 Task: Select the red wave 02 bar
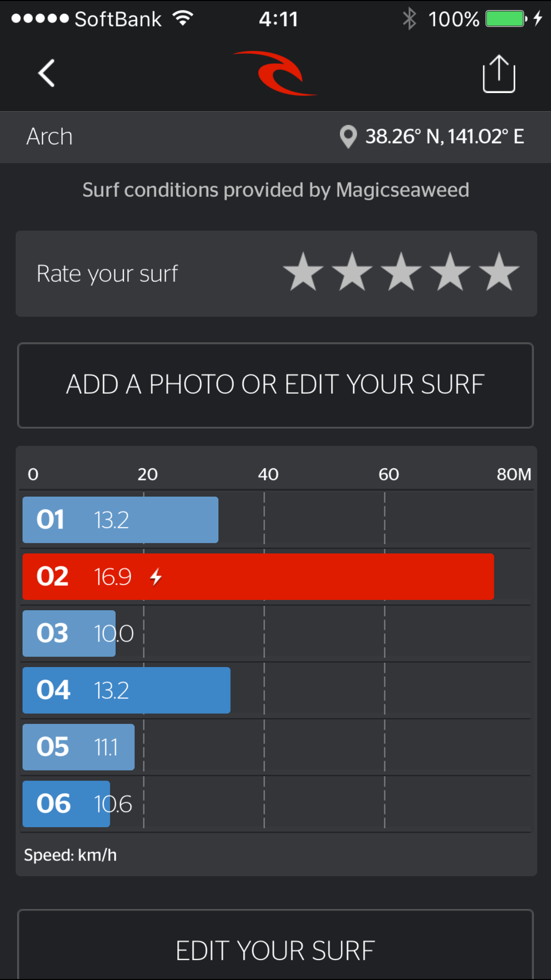(258, 576)
